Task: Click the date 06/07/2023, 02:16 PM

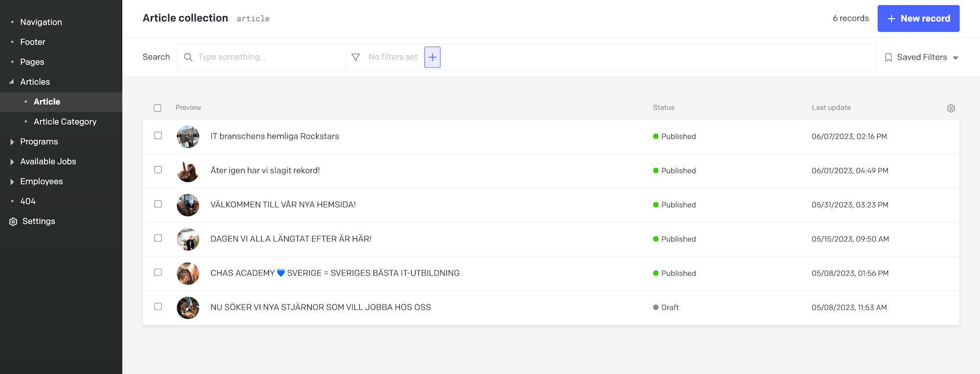Action: click(849, 137)
